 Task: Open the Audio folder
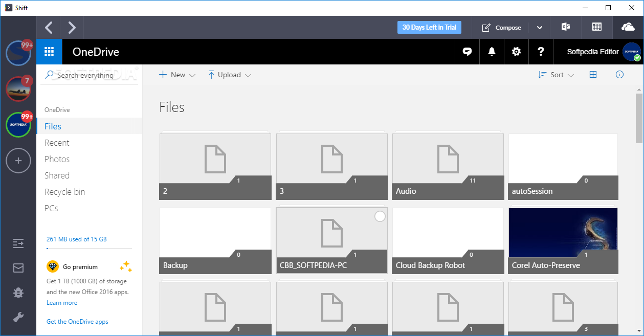coord(448,167)
